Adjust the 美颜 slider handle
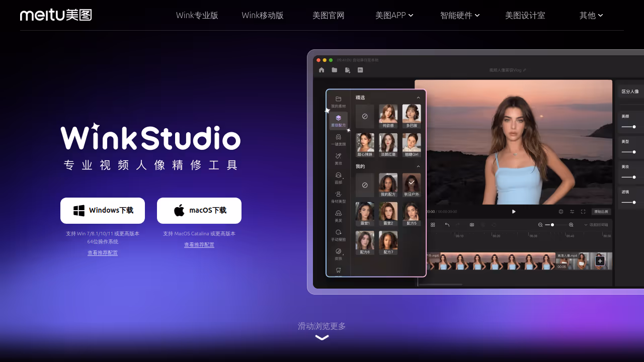Image resolution: width=644 pixels, height=362 pixels. tap(634, 127)
